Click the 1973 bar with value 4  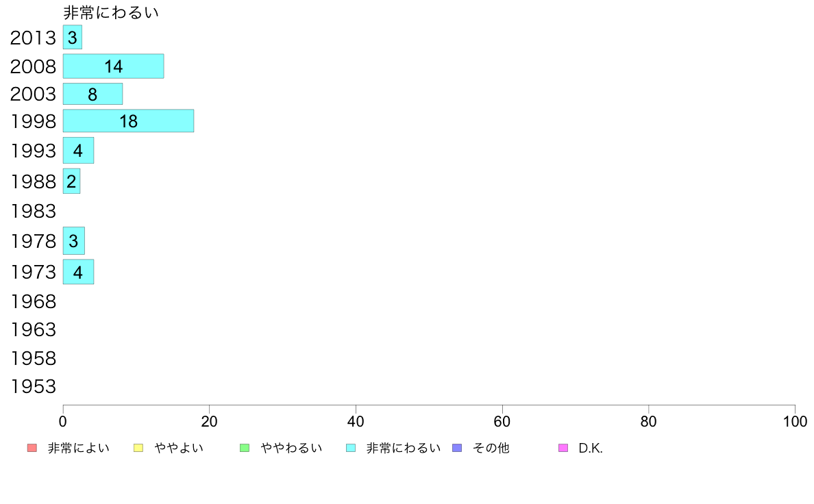[x=78, y=272]
